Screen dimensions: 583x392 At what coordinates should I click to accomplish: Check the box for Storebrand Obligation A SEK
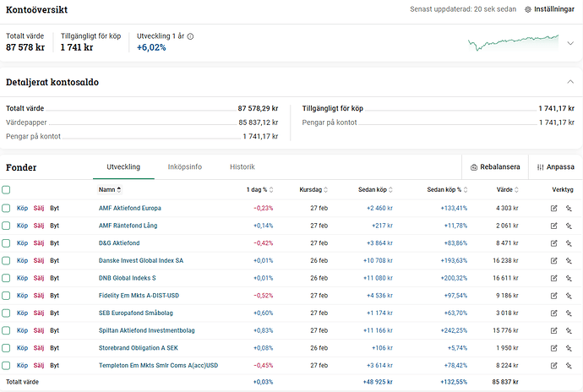[6, 348]
